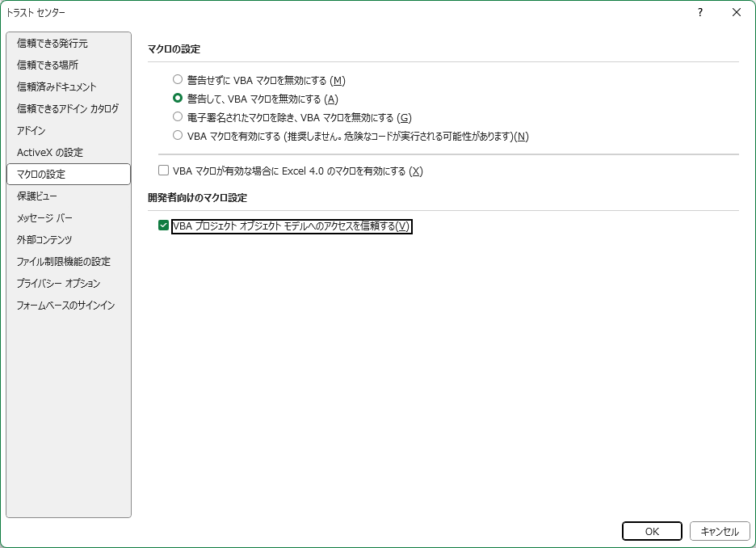Viewport: 756px width, 548px height.
Task: Select アドイン in the sidebar
Action: pyautogui.click(x=31, y=130)
